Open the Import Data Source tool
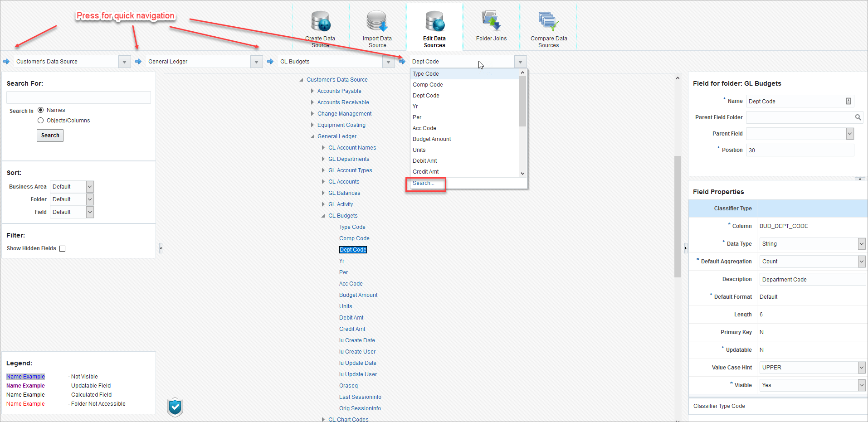The image size is (868, 422). point(377,27)
